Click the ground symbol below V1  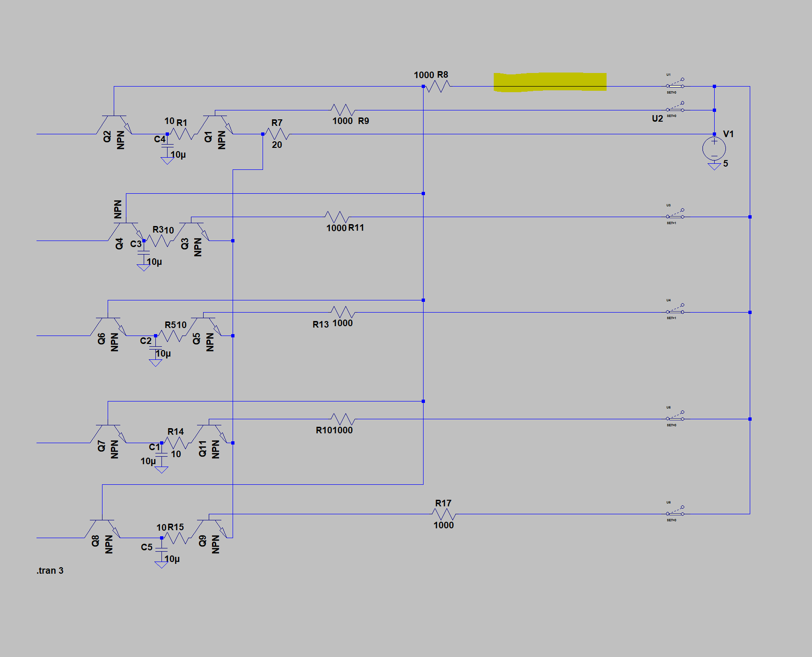[x=714, y=166]
